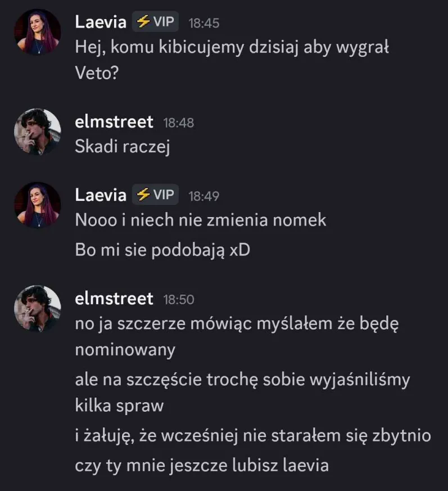This screenshot has height=491, width=448.
Task: Select the "Skadi raczej" message
Action: (122, 147)
